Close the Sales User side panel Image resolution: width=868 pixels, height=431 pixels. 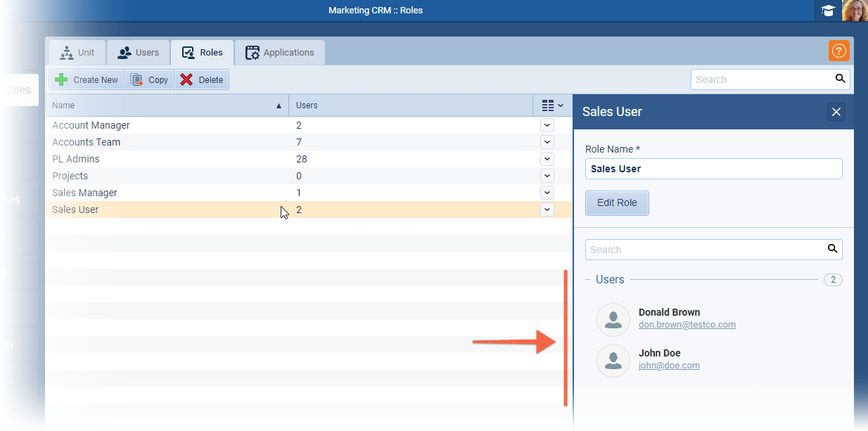tap(836, 112)
